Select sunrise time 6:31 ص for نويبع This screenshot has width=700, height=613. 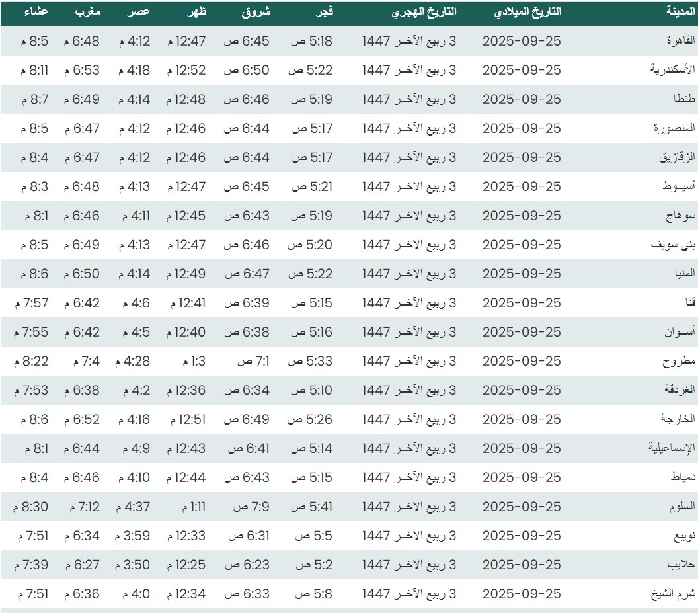pos(247,536)
